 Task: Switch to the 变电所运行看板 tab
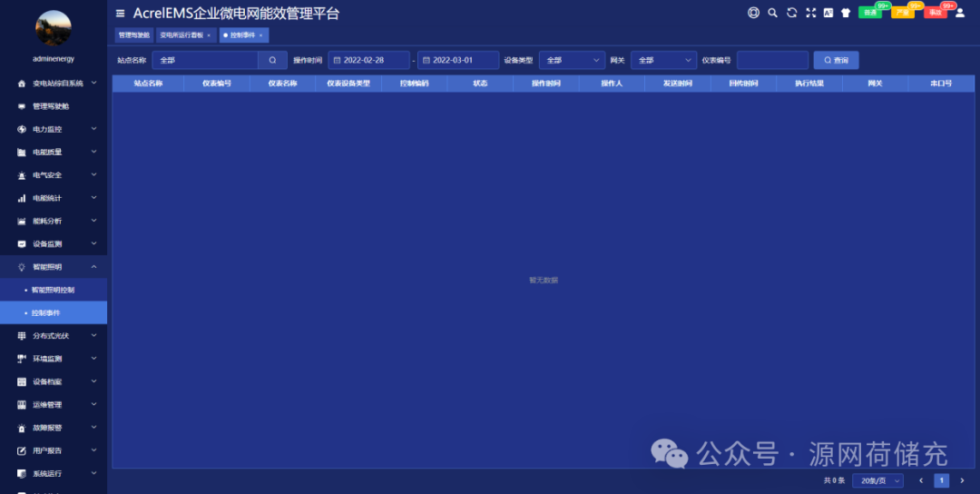click(185, 35)
